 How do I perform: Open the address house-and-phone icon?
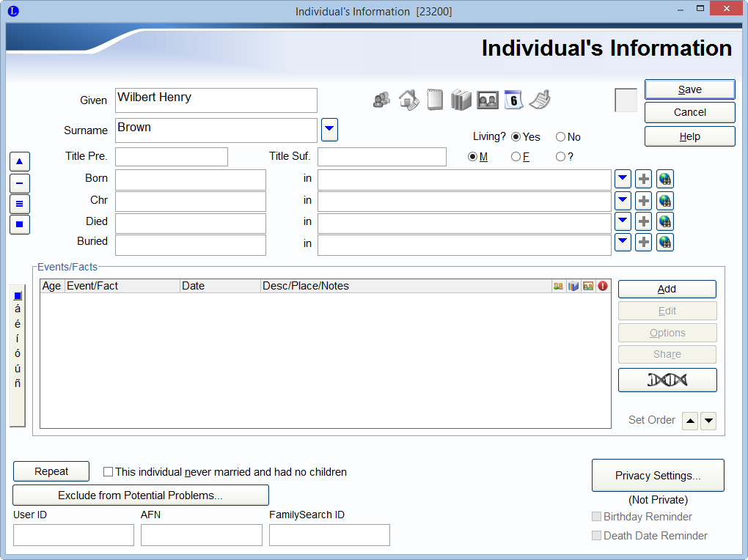(408, 100)
